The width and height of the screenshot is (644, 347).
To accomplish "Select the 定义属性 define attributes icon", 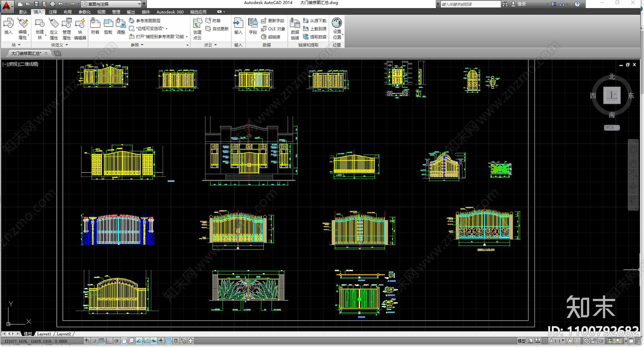I will coord(54,29).
